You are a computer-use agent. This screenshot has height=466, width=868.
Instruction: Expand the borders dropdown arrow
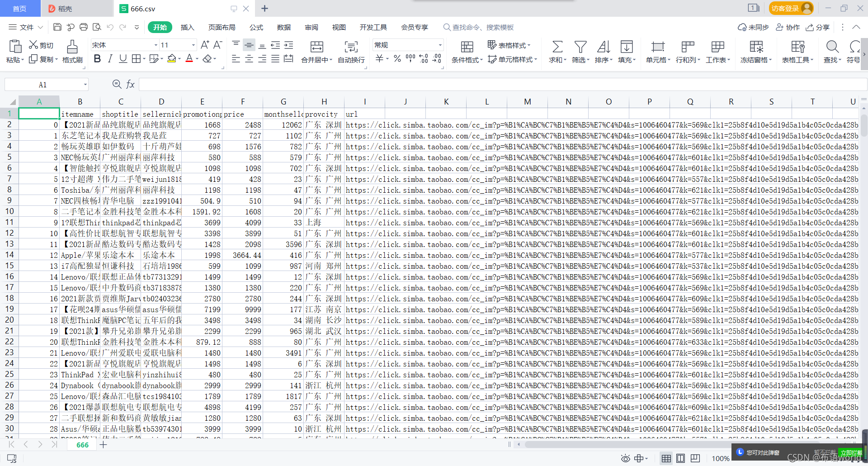coord(144,59)
